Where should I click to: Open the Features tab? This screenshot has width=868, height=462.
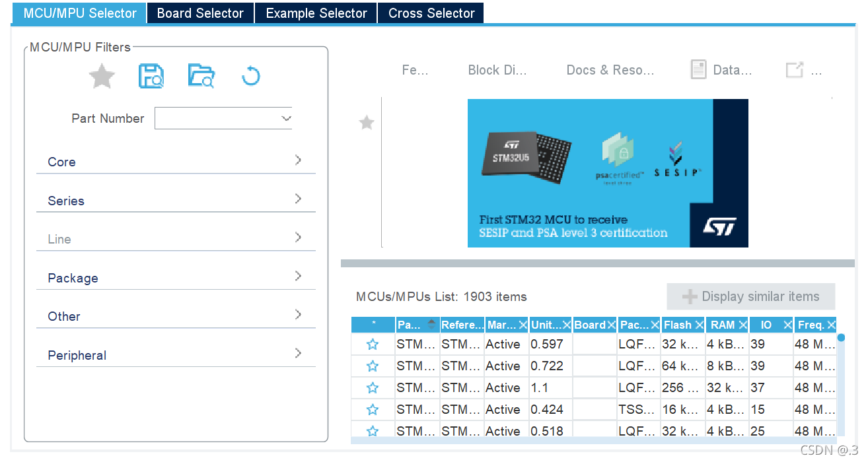[x=415, y=70]
